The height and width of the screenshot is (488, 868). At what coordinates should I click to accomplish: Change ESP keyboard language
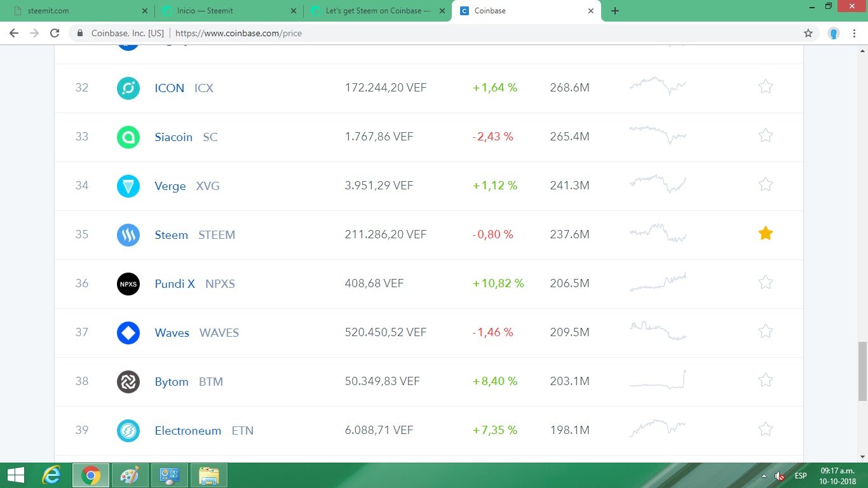click(x=801, y=476)
